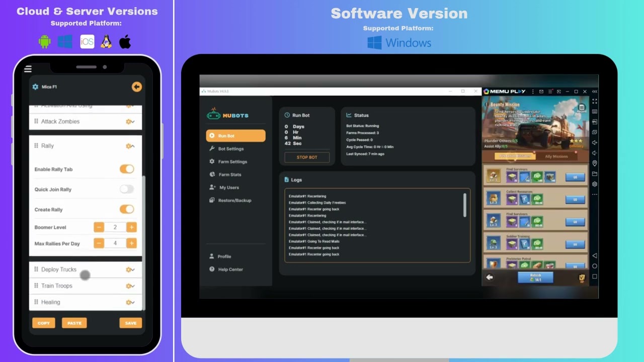644x362 pixels.
Task: Open the hamburger menu on the phone
Action: point(28,69)
